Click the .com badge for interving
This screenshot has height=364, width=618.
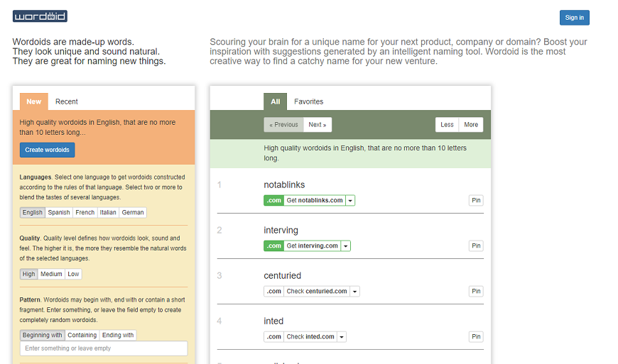tap(274, 246)
